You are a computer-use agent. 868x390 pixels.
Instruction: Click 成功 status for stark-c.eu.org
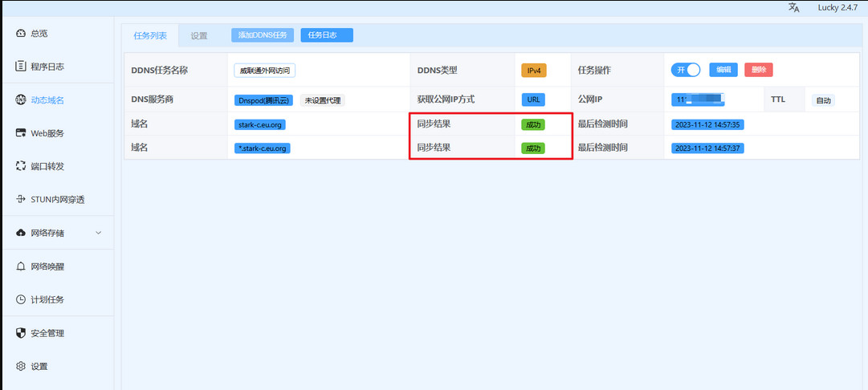pos(533,125)
